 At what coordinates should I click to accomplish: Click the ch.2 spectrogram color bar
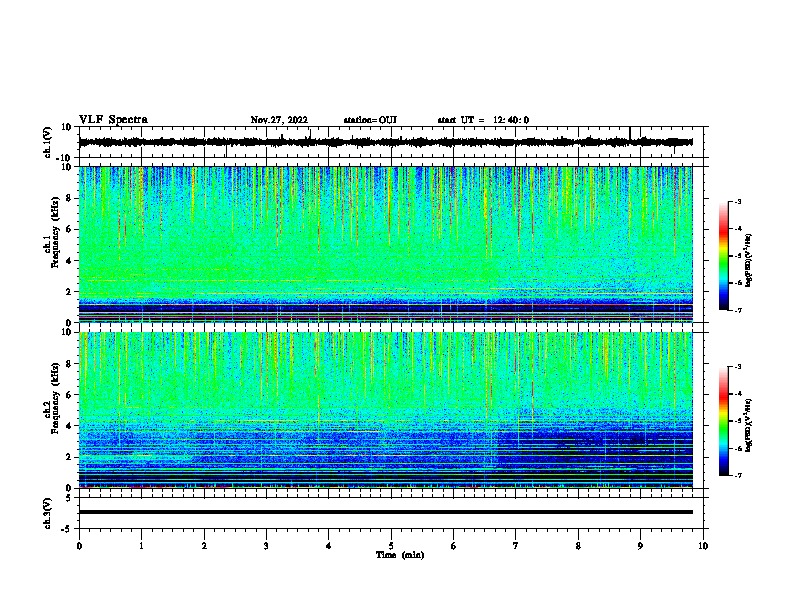pyautogui.click(x=723, y=421)
